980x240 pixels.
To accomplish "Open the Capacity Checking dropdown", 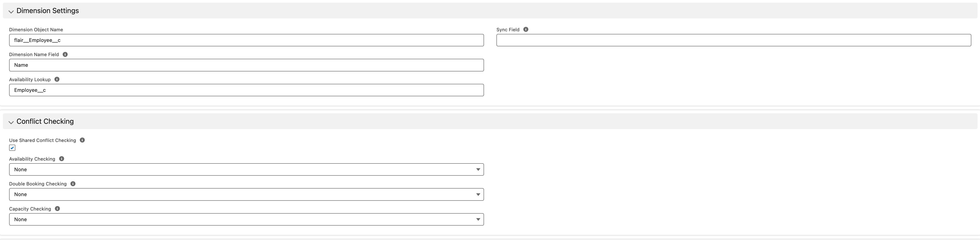I will (246, 220).
